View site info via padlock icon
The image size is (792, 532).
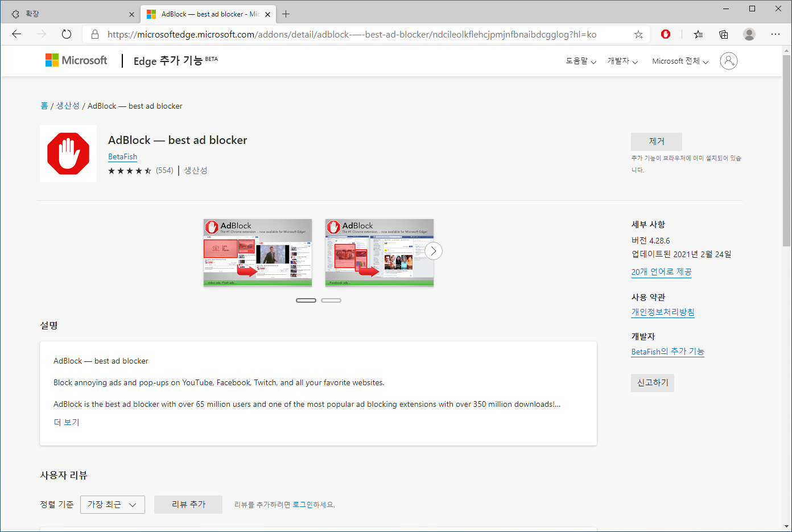(x=95, y=35)
